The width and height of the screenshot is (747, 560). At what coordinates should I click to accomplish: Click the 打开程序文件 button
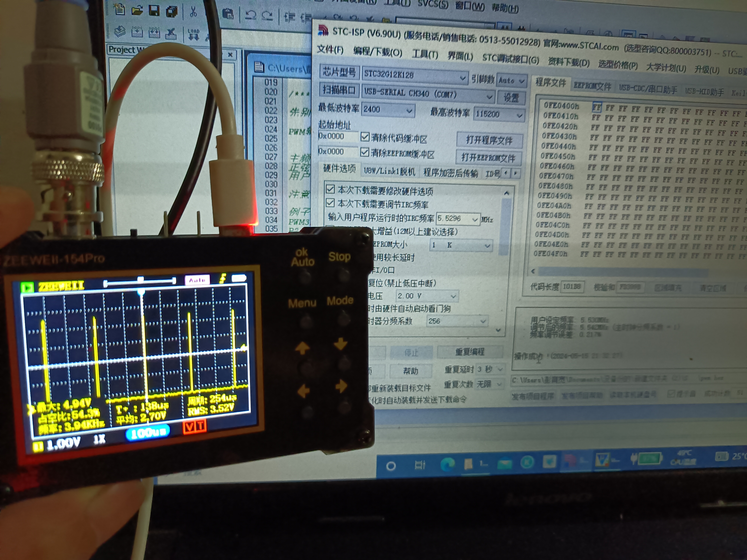pos(489,140)
